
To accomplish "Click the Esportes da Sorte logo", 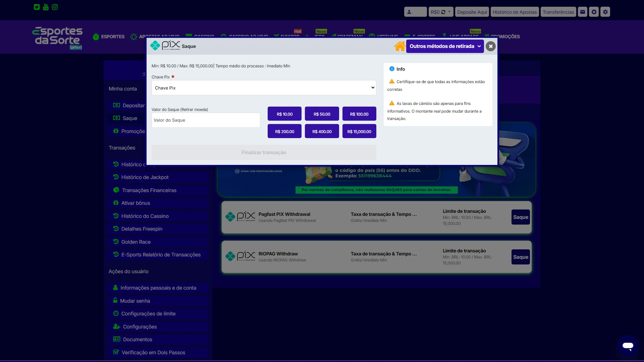I will [x=57, y=38].
